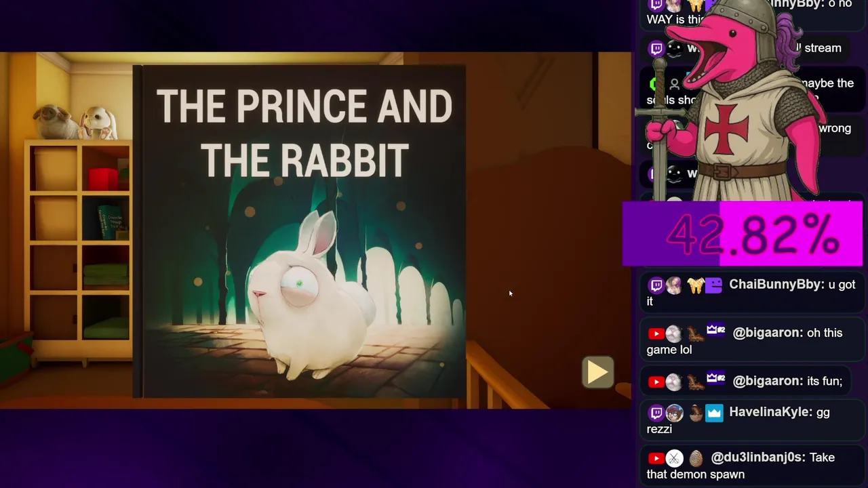Click boot badge on 'oh this game lol' message
The height and width of the screenshot is (488, 868).
(x=695, y=333)
